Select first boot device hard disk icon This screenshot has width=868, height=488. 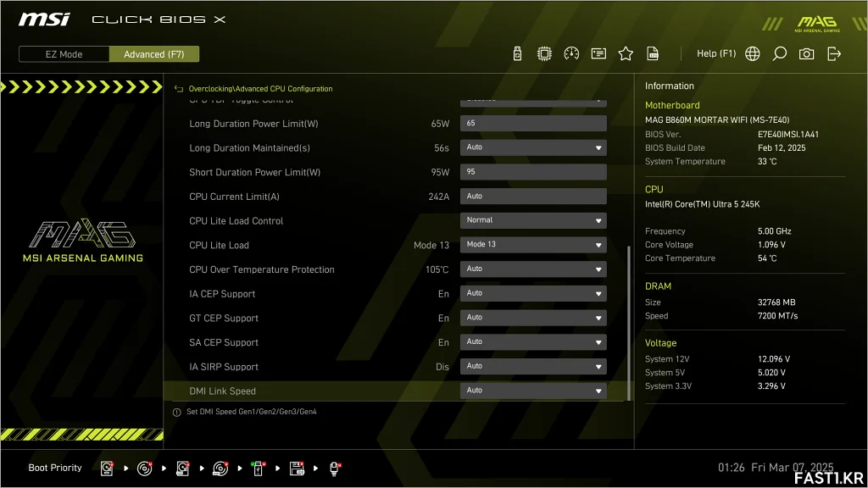point(107,469)
